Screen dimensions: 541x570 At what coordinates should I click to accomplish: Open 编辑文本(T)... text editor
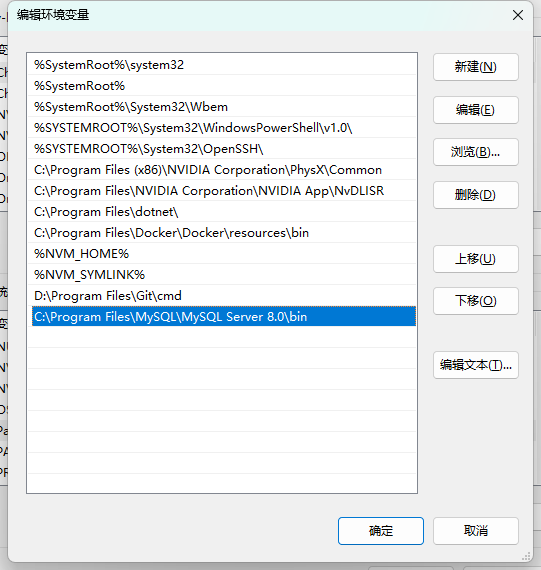click(x=476, y=365)
